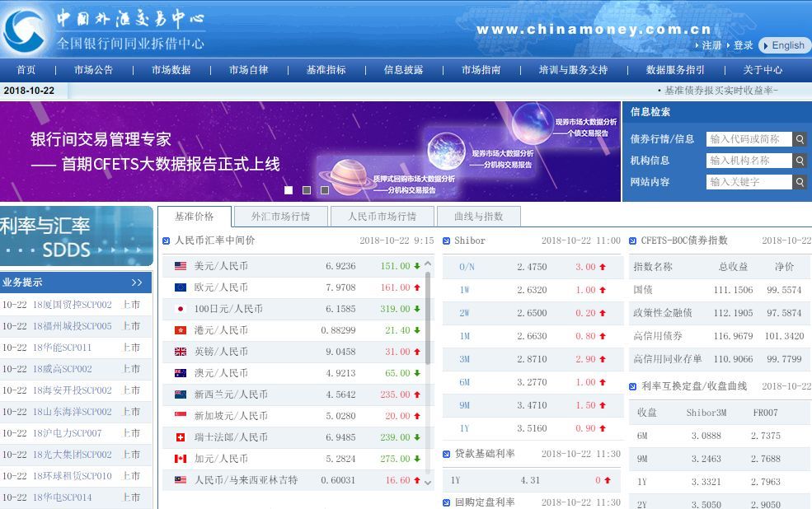Open the English language selector
Viewport: 812px width, 509px height.
click(x=782, y=45)
